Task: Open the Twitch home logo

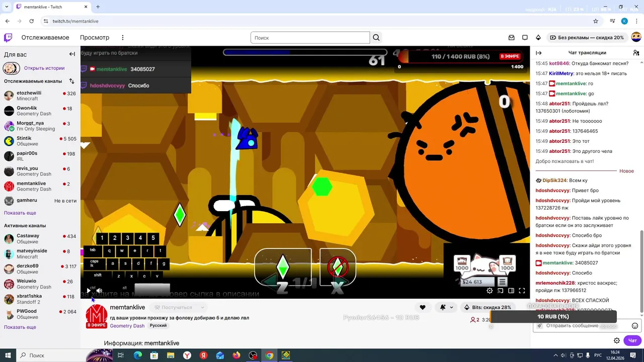Action: [8, 38]
